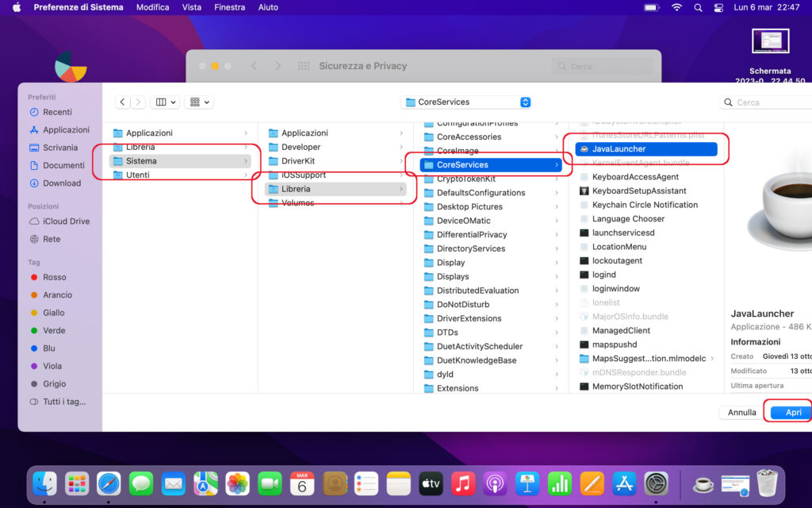Open the group-by options dropdown
Image resolution: width=812 pixels, height=508 pixels.
click(x=199, y=102)
